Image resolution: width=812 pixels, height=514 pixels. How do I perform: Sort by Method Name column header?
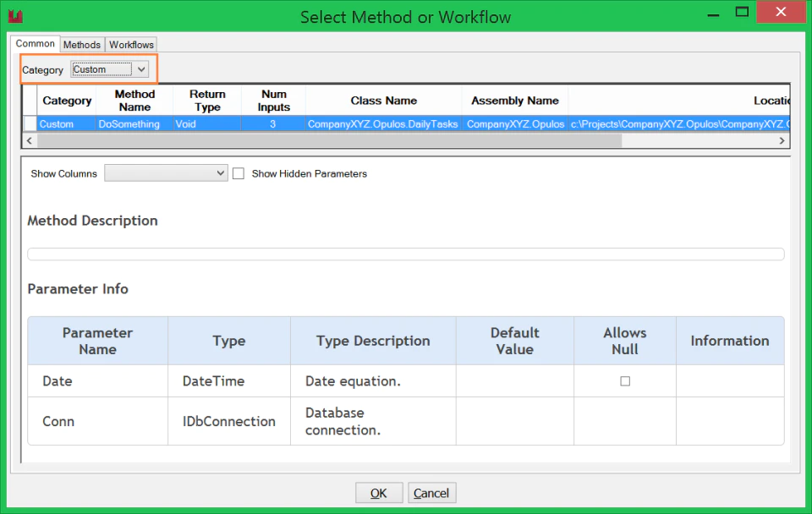tap(134, 101)
